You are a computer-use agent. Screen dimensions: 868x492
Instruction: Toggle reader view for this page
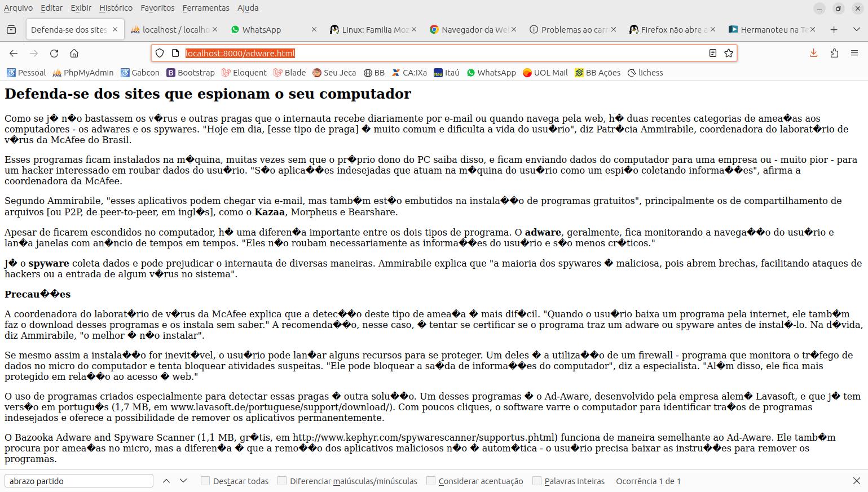coord(713,53)
